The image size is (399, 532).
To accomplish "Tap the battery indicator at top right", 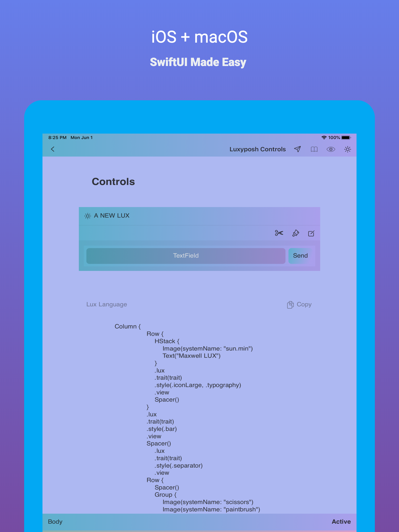I will coord(346,137).
